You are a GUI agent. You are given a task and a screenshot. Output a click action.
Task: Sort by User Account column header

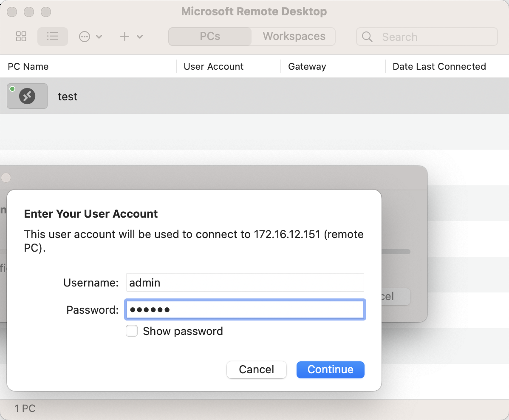[x=214, y=67]
